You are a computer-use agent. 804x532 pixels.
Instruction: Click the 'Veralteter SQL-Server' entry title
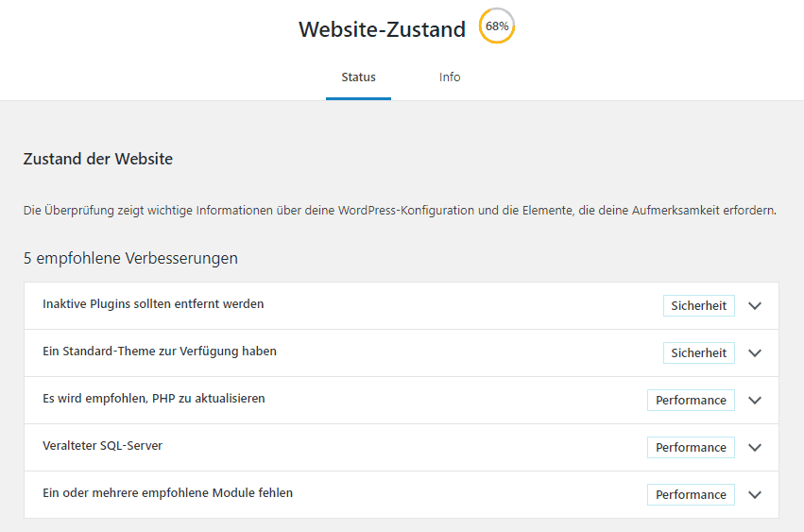[x=102, y=446]
